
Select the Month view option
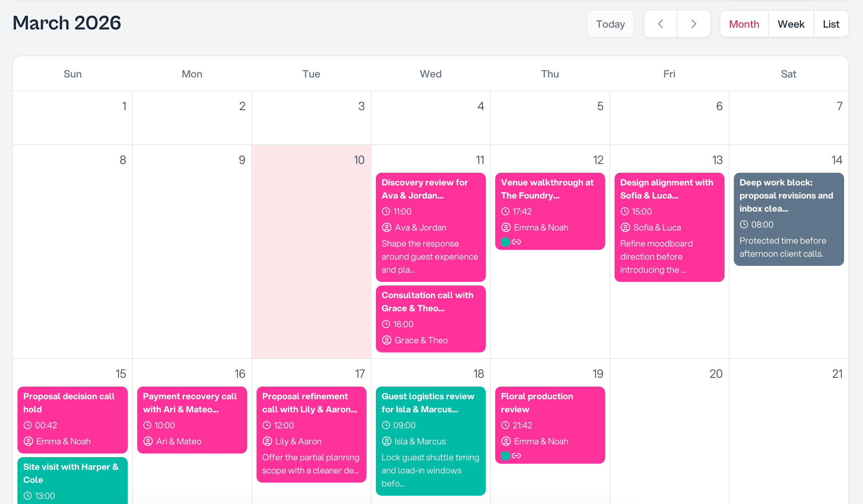[x=744, y=24]
